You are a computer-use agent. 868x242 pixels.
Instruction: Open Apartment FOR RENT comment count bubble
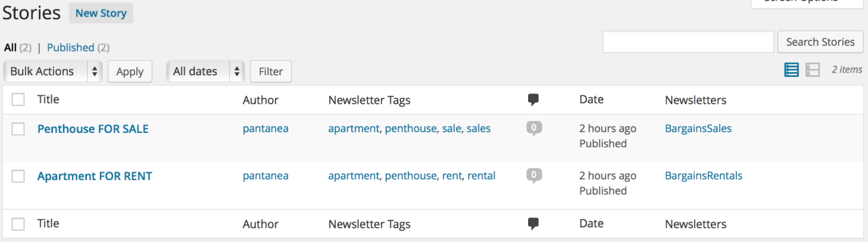(x=534, y=176)
